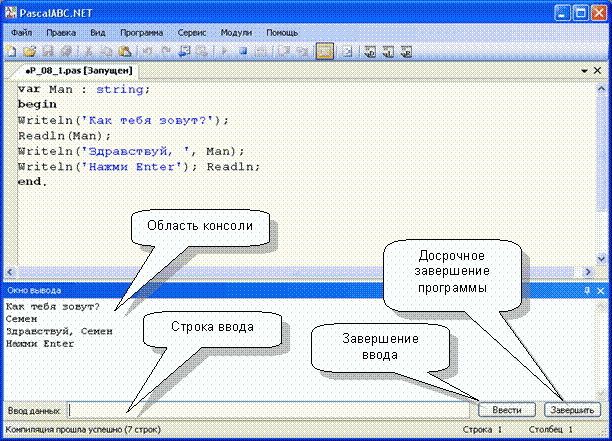
Task: Click output line 'Здравствуй, Семен'
Action: click(x=59, y=331)
